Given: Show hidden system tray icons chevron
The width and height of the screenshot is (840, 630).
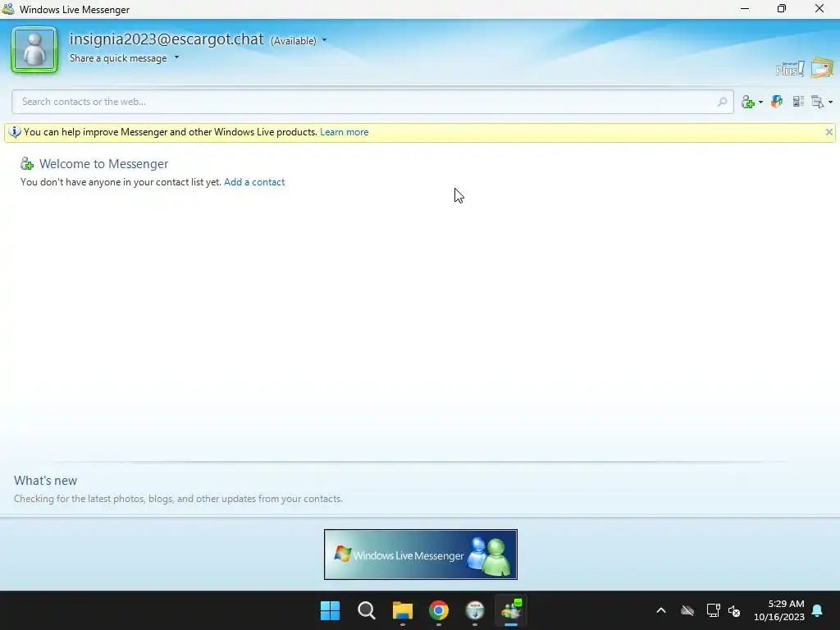Looking at the screenshot, I should [x=661, y=610].
